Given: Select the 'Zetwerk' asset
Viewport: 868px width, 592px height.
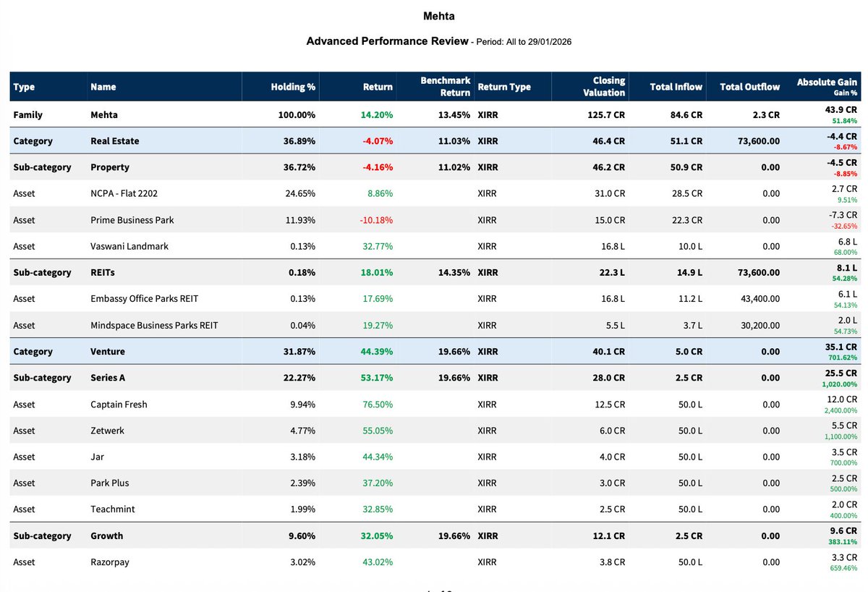Looking at the screenshot, I should point(107,431).
